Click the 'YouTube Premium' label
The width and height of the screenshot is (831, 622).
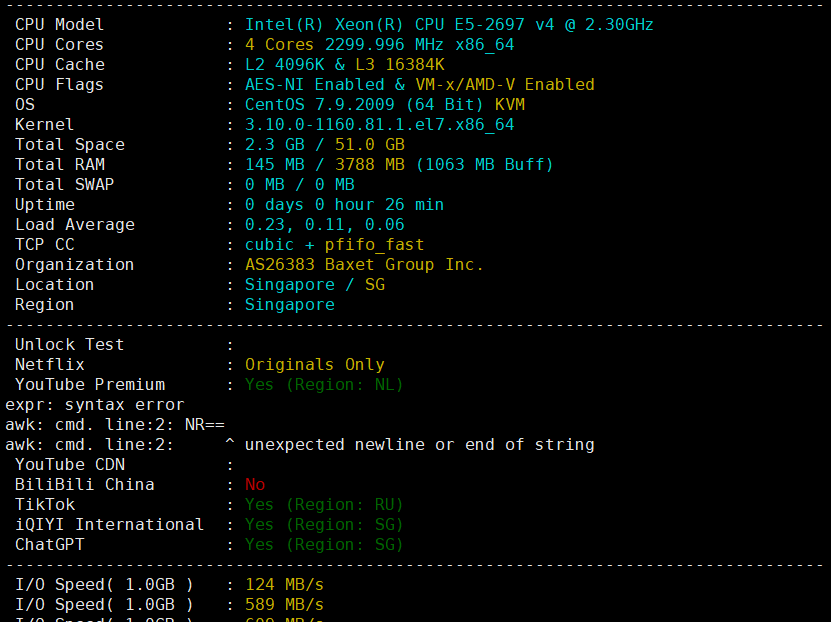pyautogui.click(x=90, y=385)
